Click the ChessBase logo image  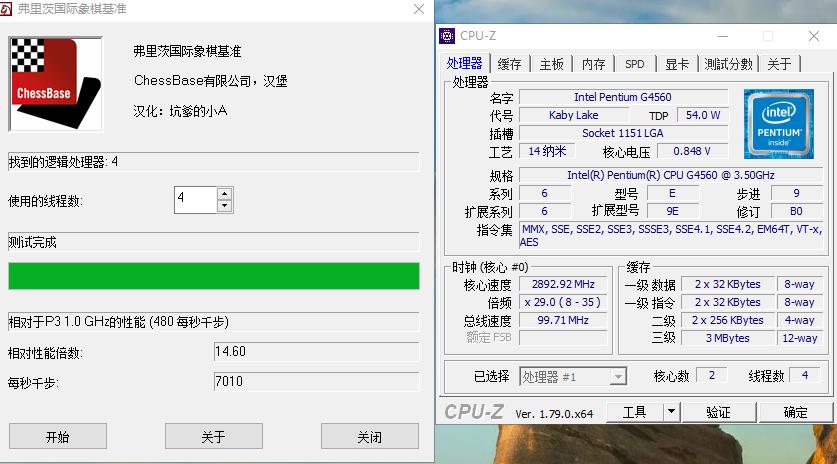pyautogui.click(x=56, y=84)
